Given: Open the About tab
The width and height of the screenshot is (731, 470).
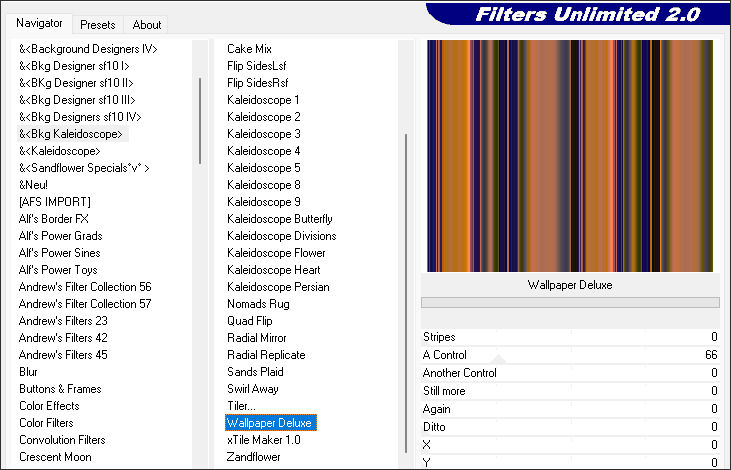Looking at the screenshot, I should click(147, 24).
